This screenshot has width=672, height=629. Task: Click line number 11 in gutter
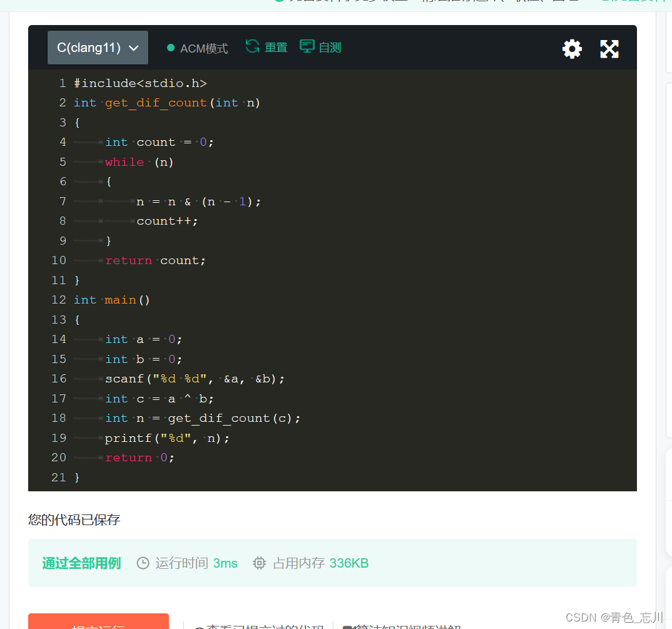point(59,280)
